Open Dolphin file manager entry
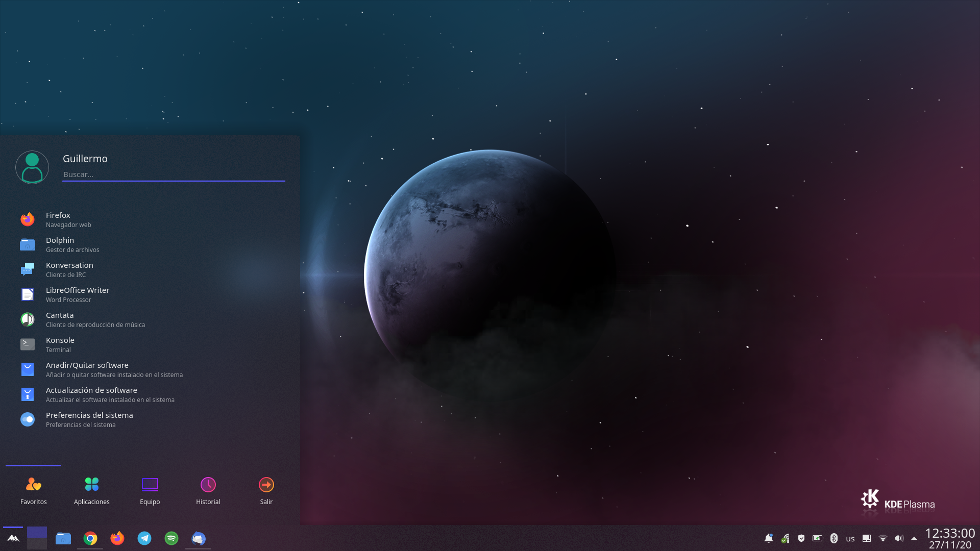This screenshot has width=980, height=551. (x=60, y=244)
